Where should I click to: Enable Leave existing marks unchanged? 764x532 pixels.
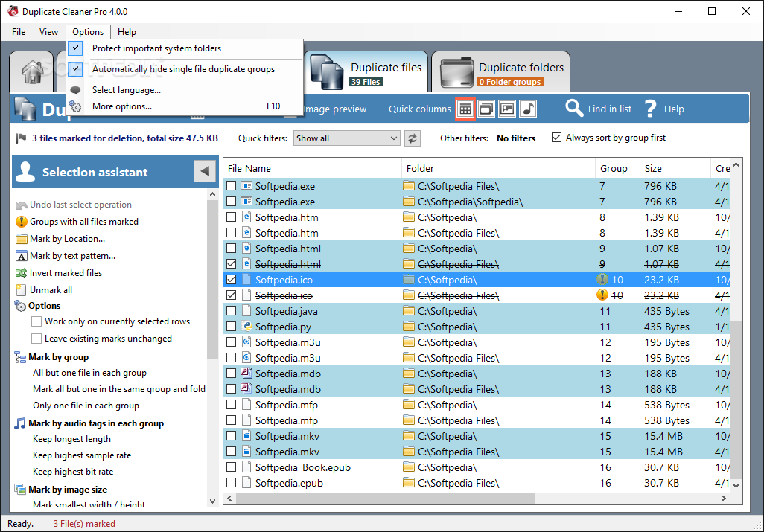(x=36, y=339)
